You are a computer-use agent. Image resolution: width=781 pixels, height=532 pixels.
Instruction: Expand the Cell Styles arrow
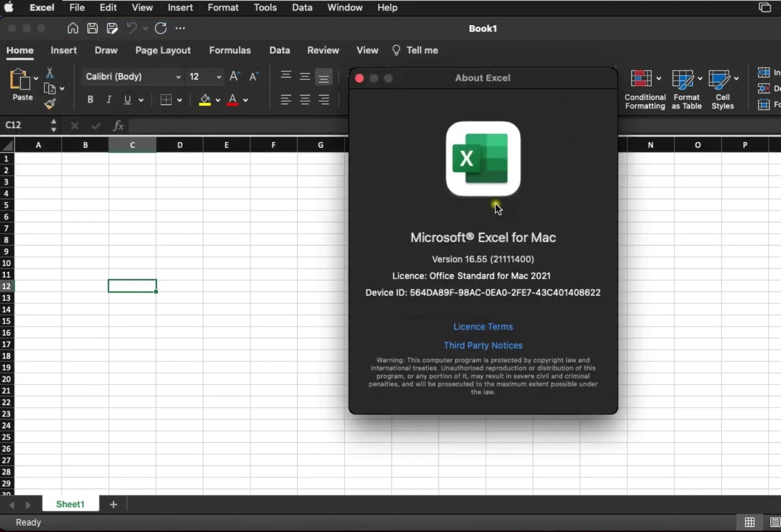(736, 78)
